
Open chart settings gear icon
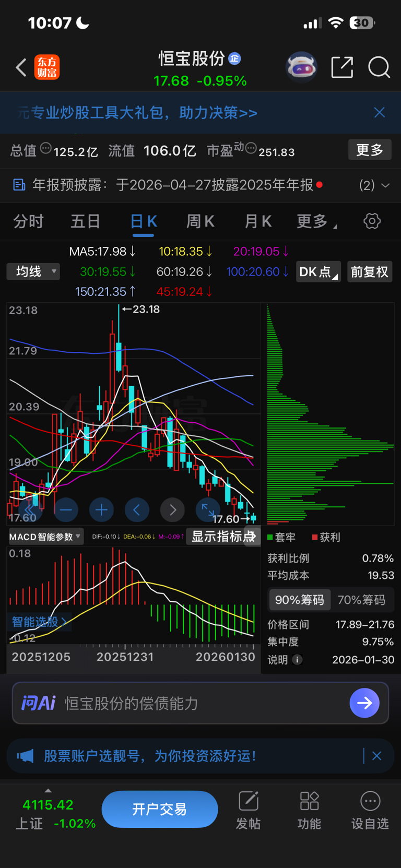[372, 221]
